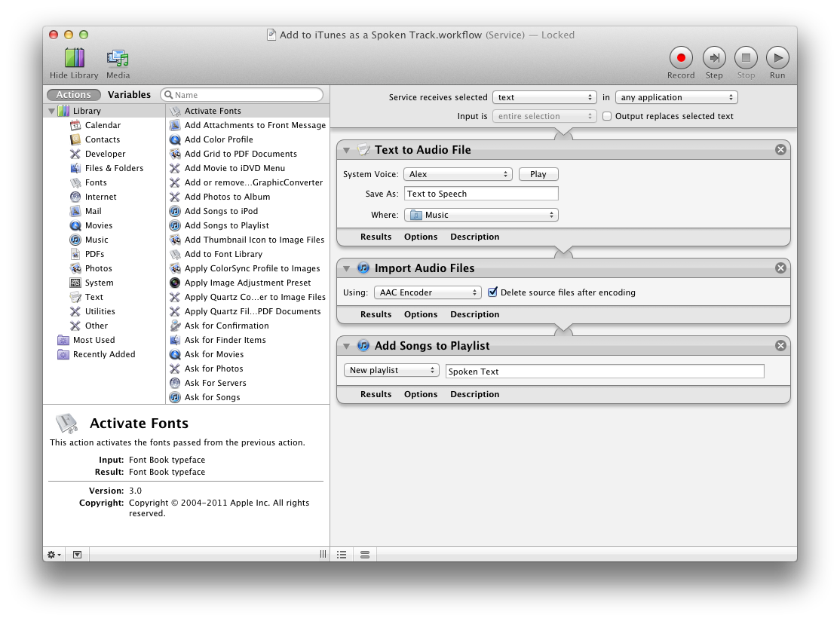Click the Hide Library toolbar icon
The image size is (840, 621).
[x=75, y=58]
